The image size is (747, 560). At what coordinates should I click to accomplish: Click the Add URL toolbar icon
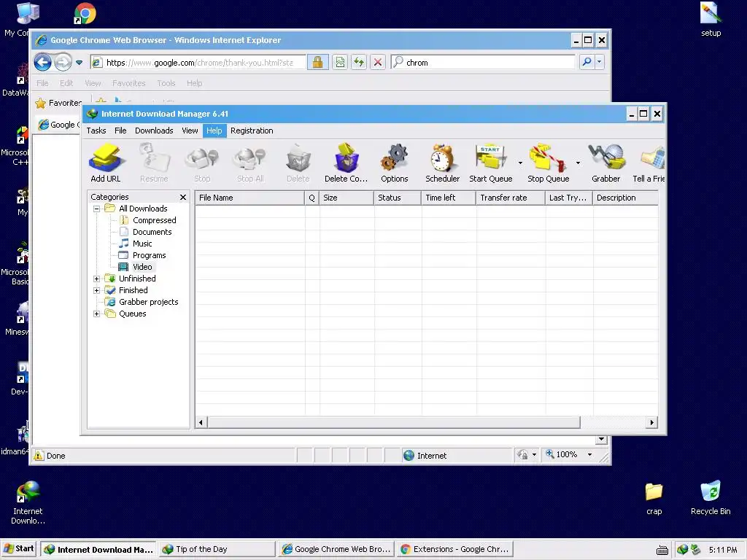click(106, 163)
